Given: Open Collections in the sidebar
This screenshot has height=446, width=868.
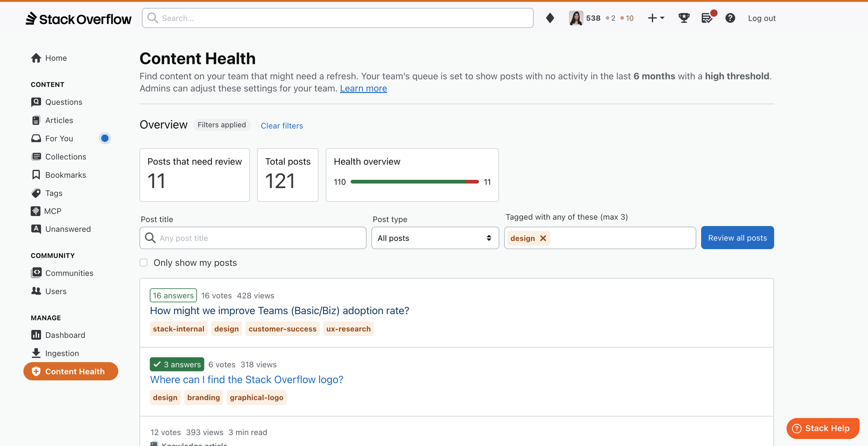Looking at the screenshot, I should pos(59,157).
